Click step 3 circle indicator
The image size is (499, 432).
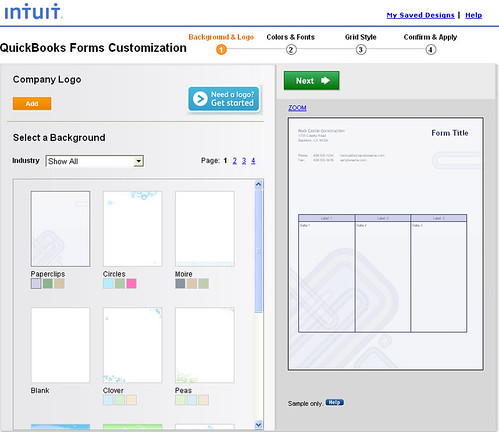[x=361, y=50]
